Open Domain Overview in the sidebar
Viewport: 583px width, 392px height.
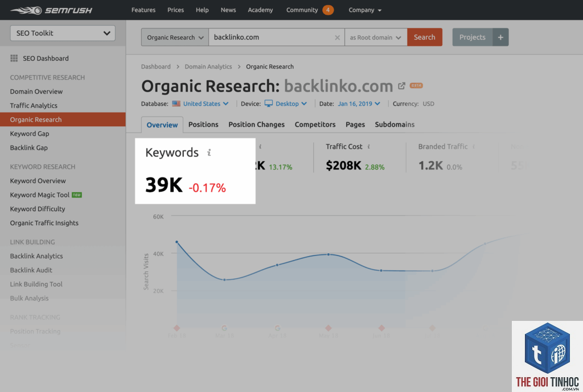point(36,92)
